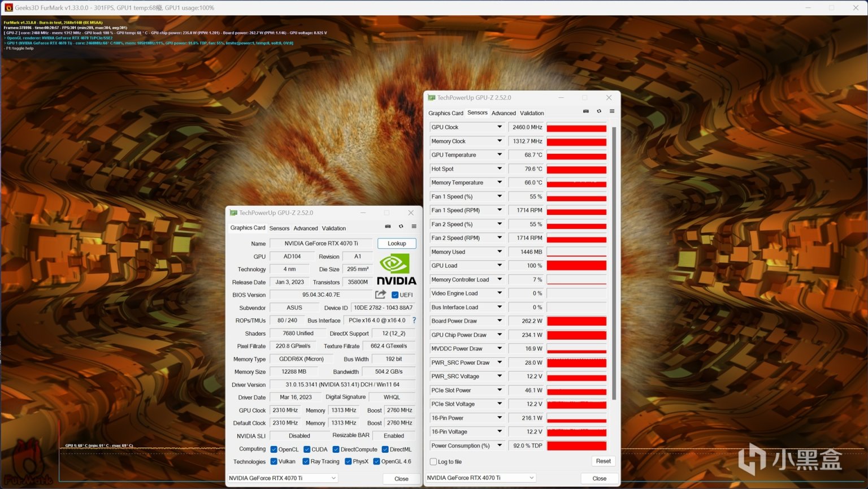Click the GPU-Z Graphics Card window title icon
Image resolution: width=868 pixels, height=489 pixels.
pyautogui.click(x=233, y=213)
